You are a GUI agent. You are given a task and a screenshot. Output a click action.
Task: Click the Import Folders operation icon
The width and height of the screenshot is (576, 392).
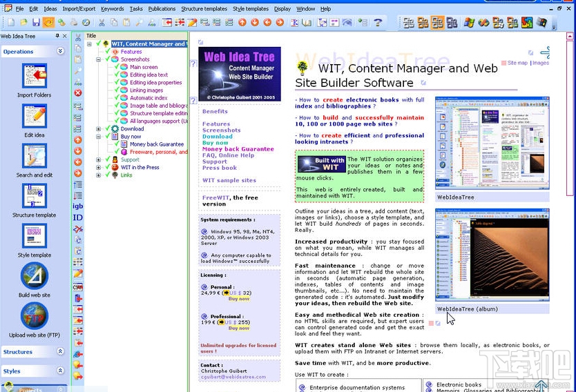click(x=34, y=76)
